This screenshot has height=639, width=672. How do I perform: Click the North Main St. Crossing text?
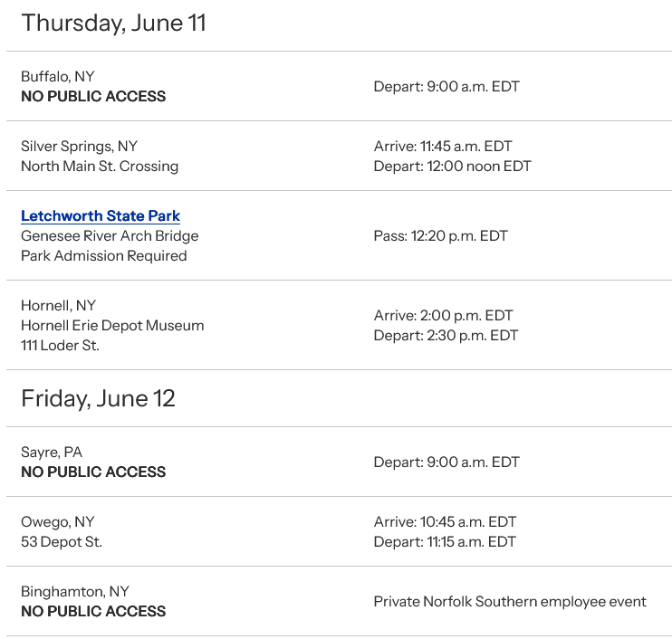(100, 167)
